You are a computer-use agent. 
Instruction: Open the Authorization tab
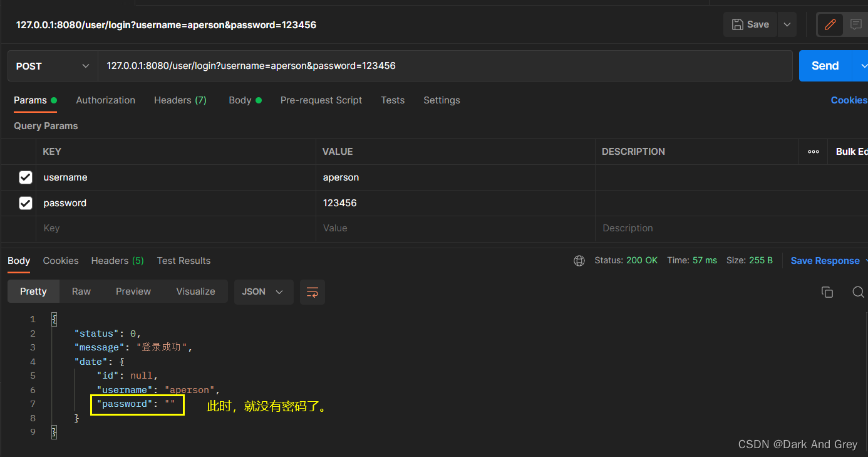[105, 100]
